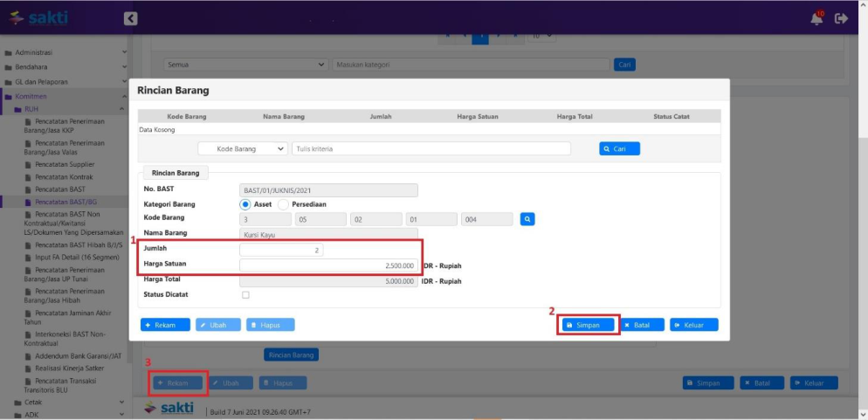Image resolution: width=868 pixels, height=420 pixels.
Task: Open the Administrasi folder in sidebar
Action: tap(34, 52)
